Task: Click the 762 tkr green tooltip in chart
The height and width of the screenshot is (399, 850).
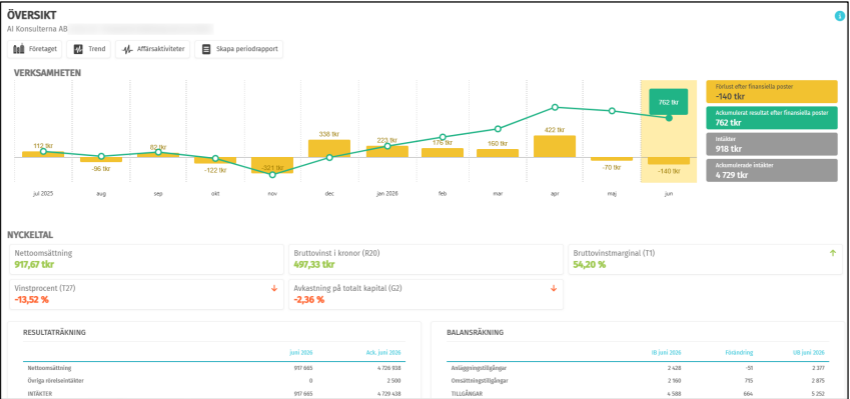Action: click(668, 101)
